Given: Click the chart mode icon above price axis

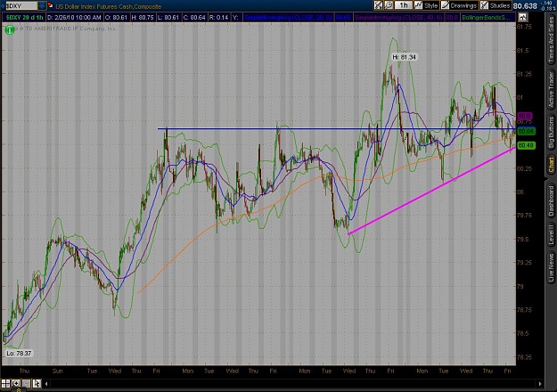Looking at the screenshot, I should click(x=523, y=17).
